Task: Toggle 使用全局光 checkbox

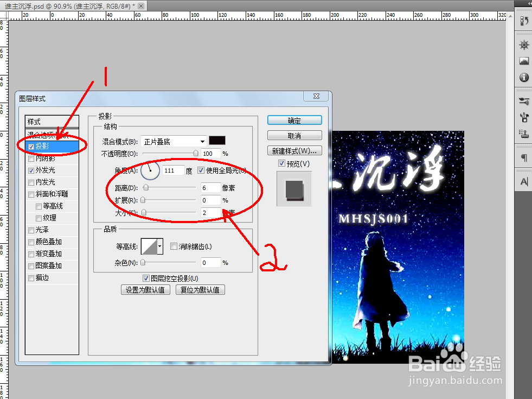Action: click(201, 170)
